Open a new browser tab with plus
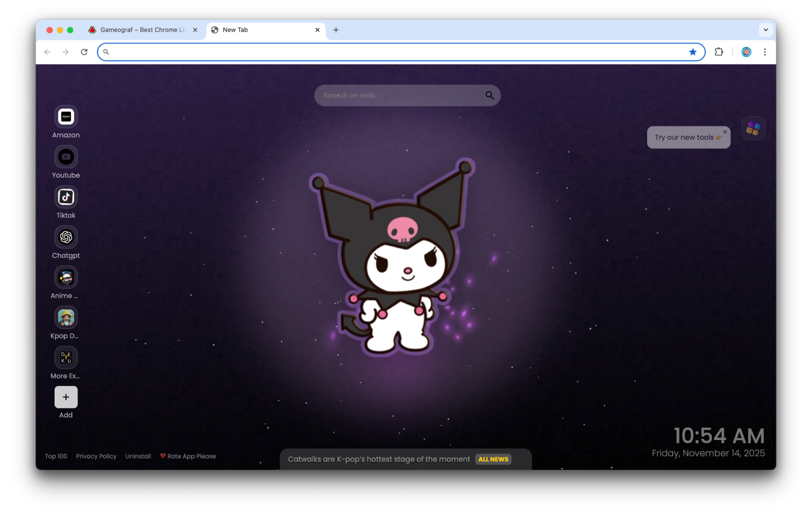 pyautogui.click(x=336, y=30)
